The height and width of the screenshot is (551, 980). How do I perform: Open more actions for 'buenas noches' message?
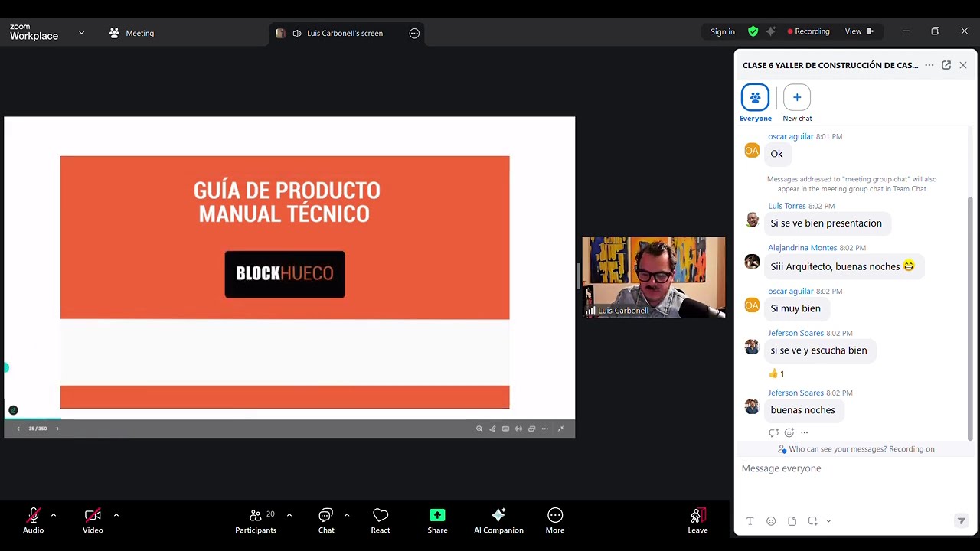click(804, 432)
